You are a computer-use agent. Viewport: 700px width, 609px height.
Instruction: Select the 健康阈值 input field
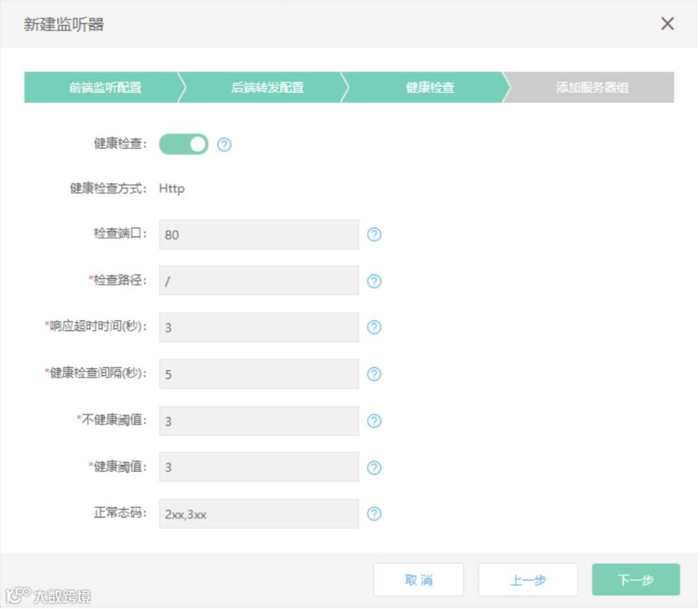click(x=259, y=467)
